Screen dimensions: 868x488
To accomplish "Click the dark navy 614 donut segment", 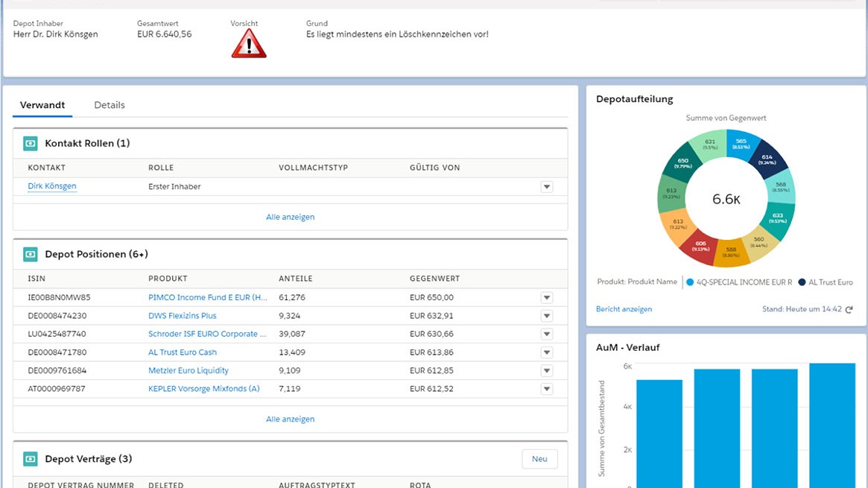I will click(767, 159).
